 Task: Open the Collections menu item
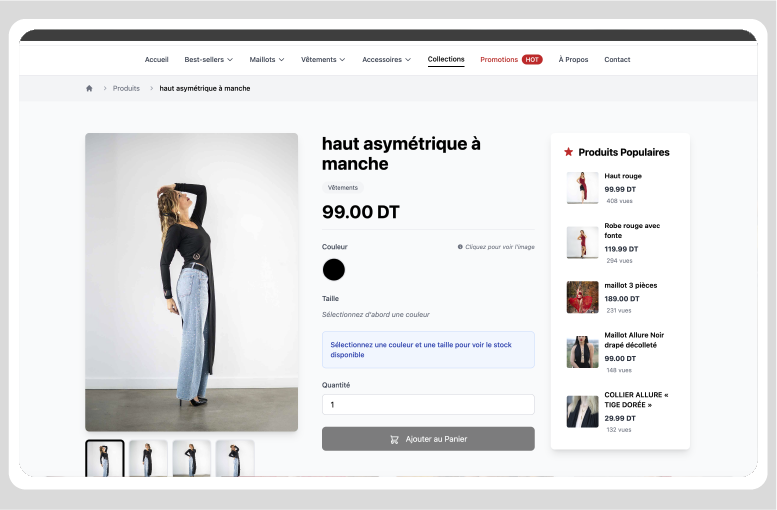coord(446,59)
